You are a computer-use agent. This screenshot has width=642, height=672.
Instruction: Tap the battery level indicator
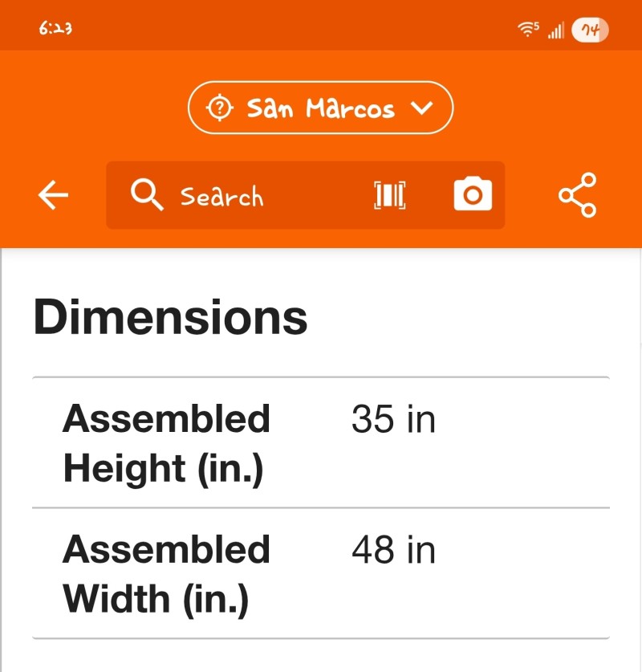coord(590,31)
